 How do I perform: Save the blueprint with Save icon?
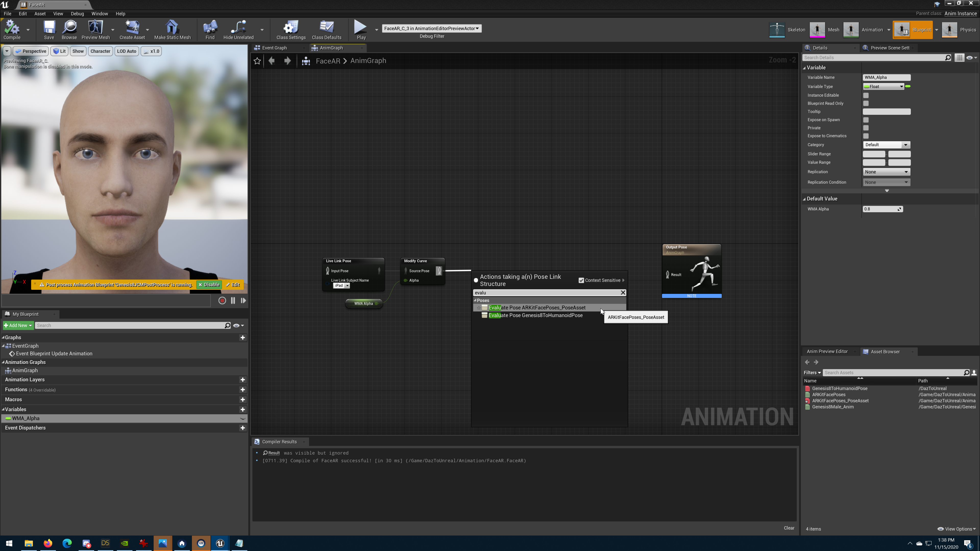coord(49,30)
